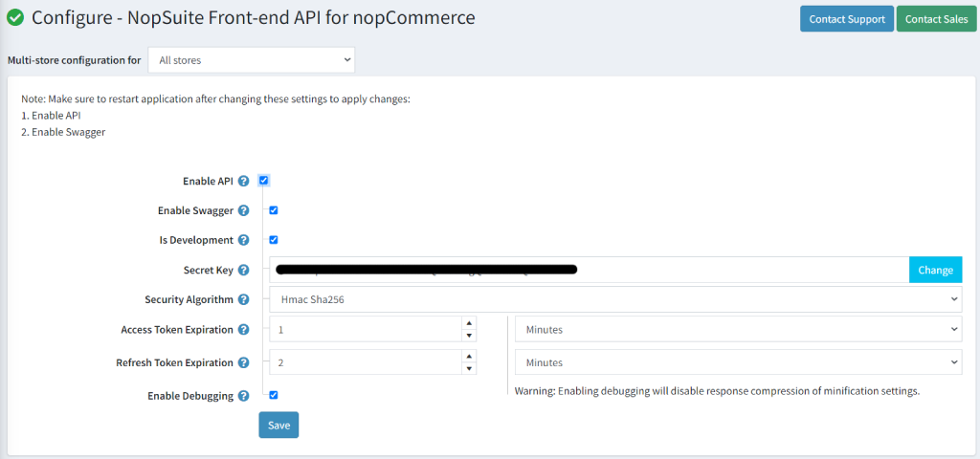Click the Configure NopSuite Front-end API page title
The height and width of the screenshot is (459, 980).
253,18
